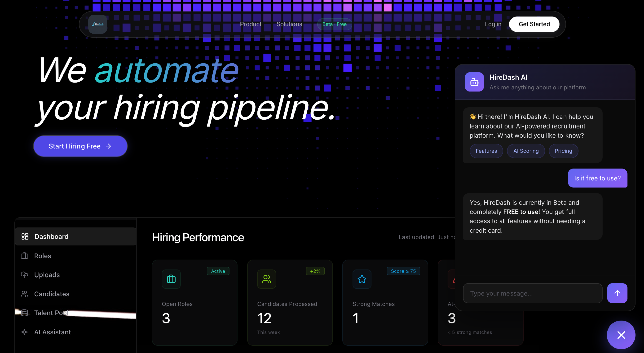Close the chat widget with X button
Viewport: 644px width, 353px height.
(x=621, y=335)
